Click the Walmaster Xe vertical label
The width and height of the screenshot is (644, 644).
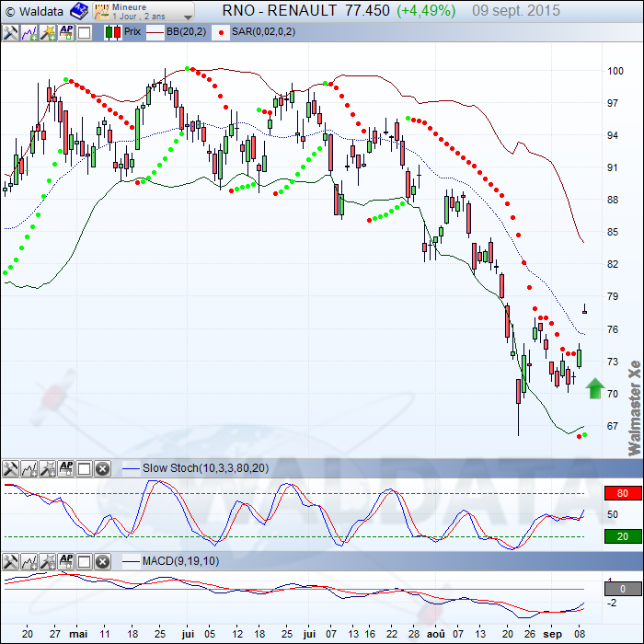[x=635, y=408]
